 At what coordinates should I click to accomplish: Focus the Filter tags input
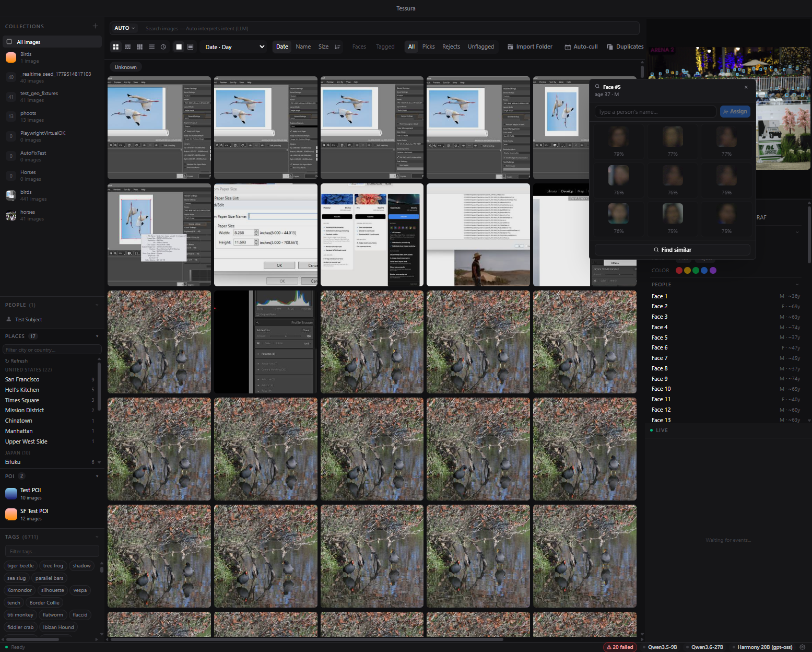(52, 552)
